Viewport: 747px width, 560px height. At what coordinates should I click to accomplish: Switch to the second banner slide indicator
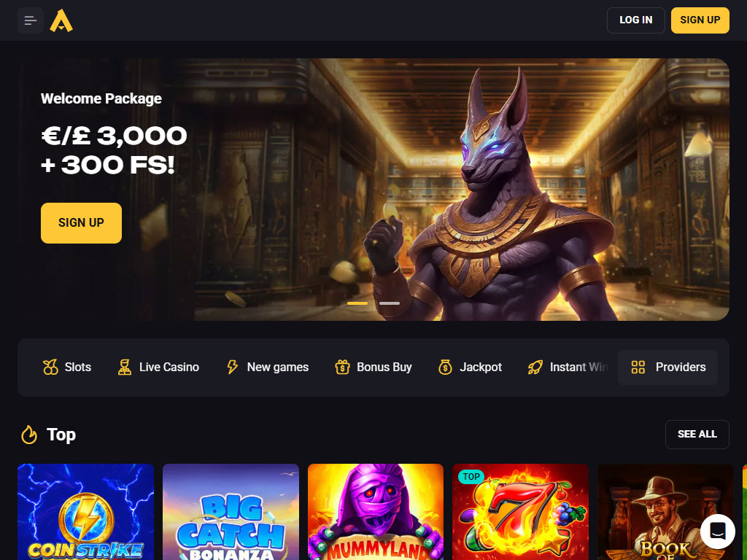(x=390, y=303)
